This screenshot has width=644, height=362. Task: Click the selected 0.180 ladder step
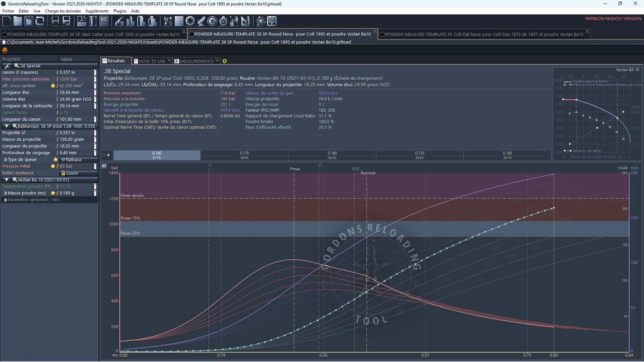pyautogui.click(x=157, y=155)
